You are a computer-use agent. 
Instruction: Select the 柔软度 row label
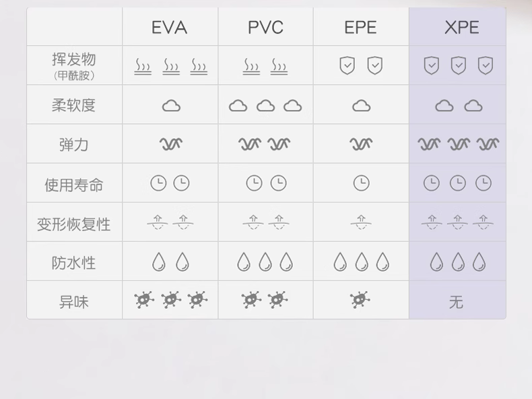74,105
